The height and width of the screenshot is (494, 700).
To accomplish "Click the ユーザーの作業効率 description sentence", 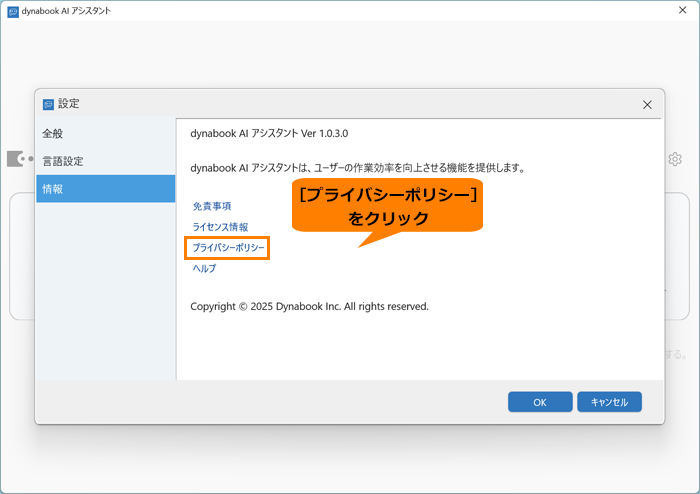I will (358, 168).
